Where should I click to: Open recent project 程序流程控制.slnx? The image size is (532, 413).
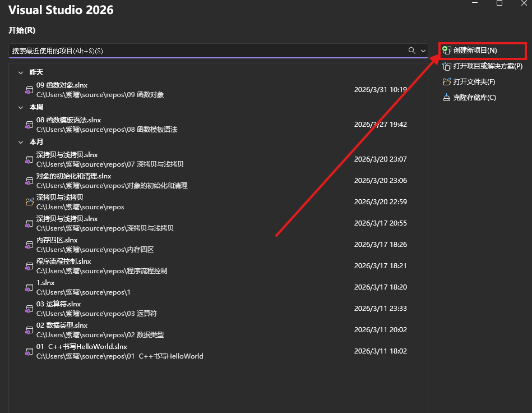coord(218,267)
